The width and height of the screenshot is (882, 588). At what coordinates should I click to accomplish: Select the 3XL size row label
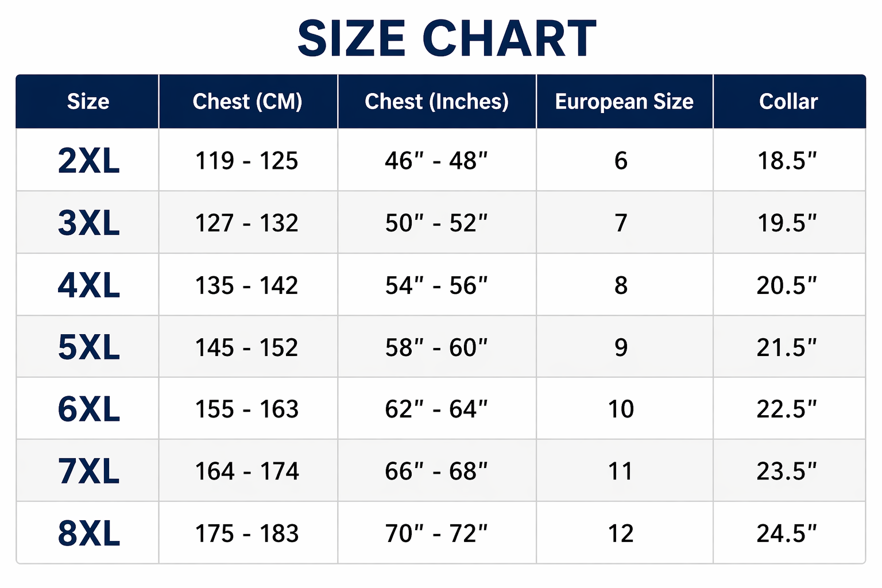(89, 223)
